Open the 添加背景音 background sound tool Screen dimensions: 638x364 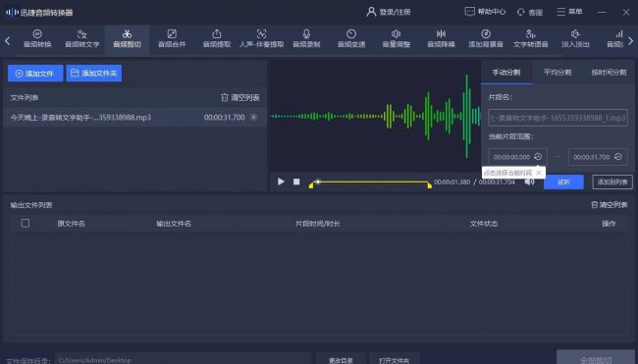(x=486, y=39)
